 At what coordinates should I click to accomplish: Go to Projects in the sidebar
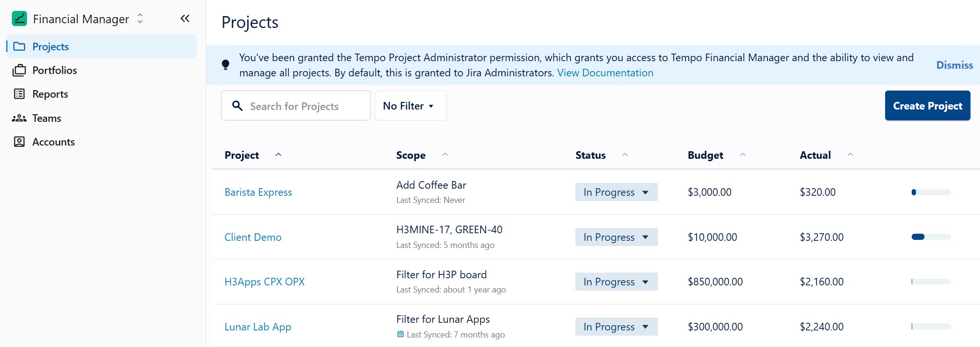pos(50,46)
